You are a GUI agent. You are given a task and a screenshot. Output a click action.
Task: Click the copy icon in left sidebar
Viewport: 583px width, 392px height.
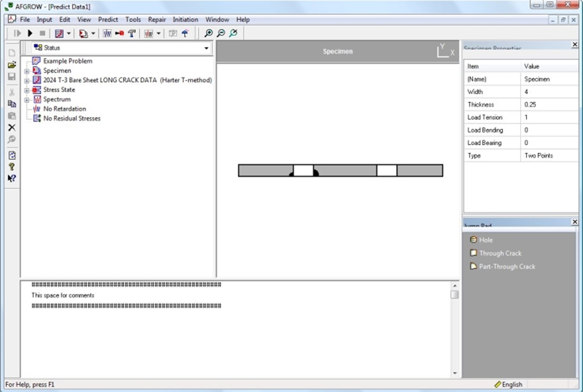coord(12,104)
